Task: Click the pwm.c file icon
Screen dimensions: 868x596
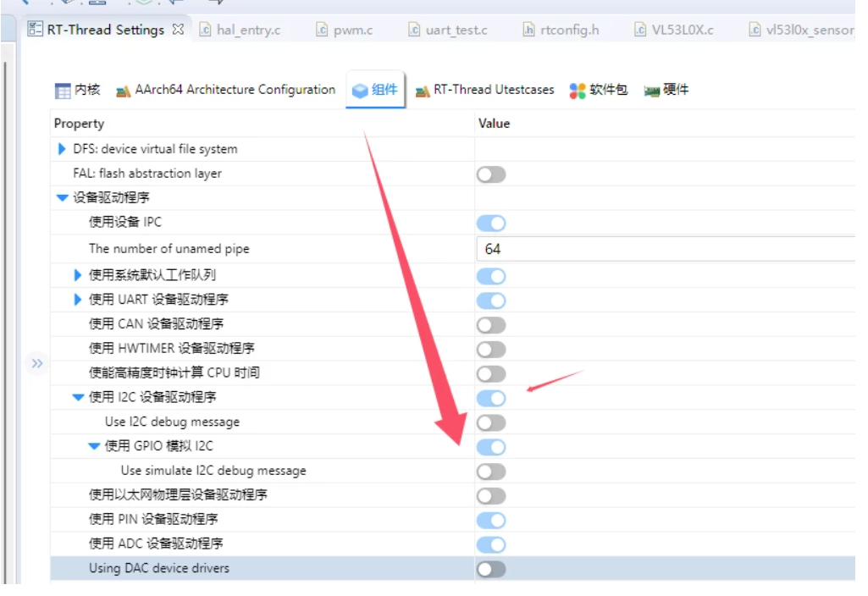Action: (322, 30)
